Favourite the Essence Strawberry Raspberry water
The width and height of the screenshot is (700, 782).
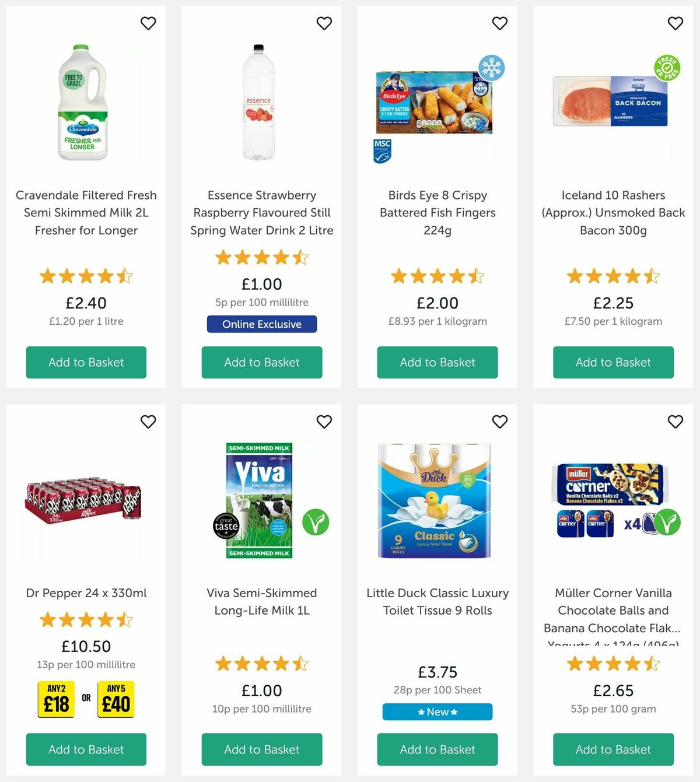pos(324,23)
